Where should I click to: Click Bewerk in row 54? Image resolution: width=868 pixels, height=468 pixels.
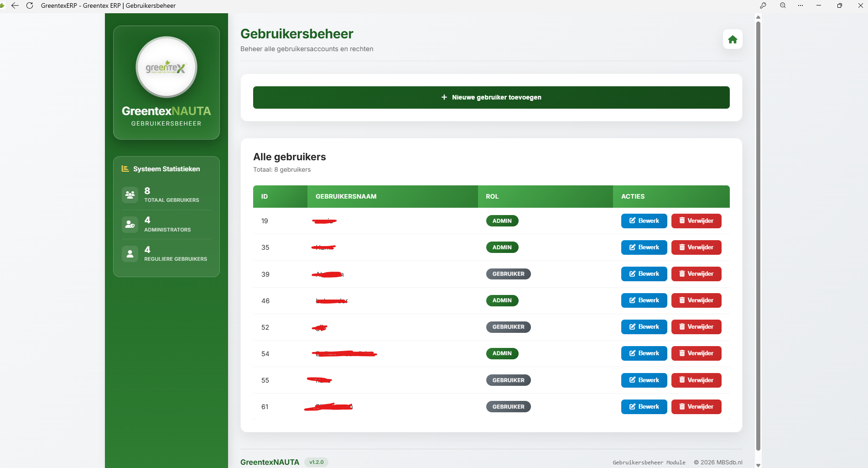point(644,353)
